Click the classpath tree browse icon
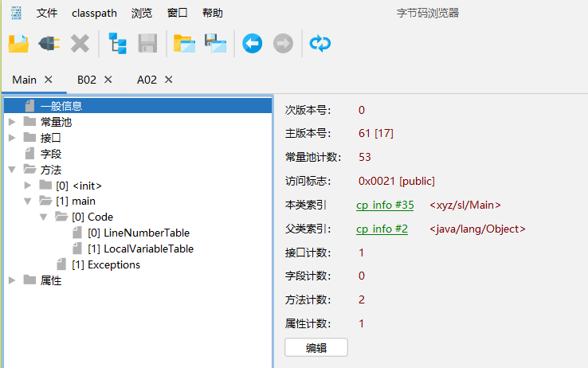The image size is (588, 368). click(x=118, y=43)
